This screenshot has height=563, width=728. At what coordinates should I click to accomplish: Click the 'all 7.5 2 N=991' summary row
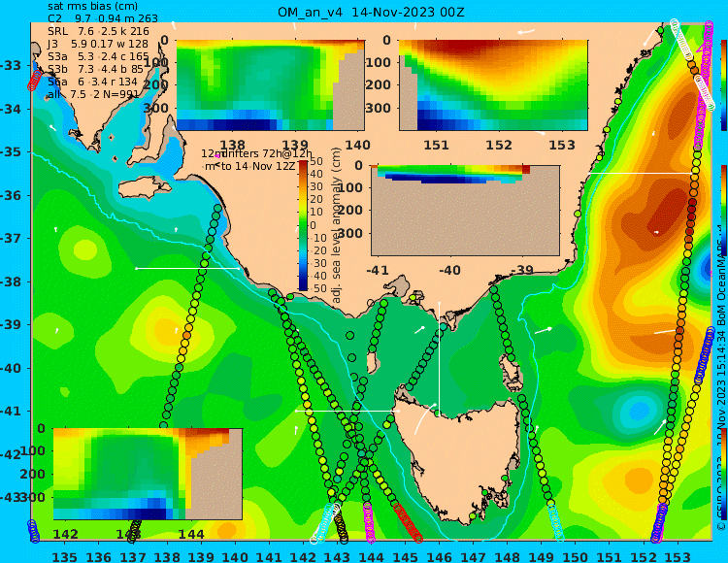(x=93, y=94)
